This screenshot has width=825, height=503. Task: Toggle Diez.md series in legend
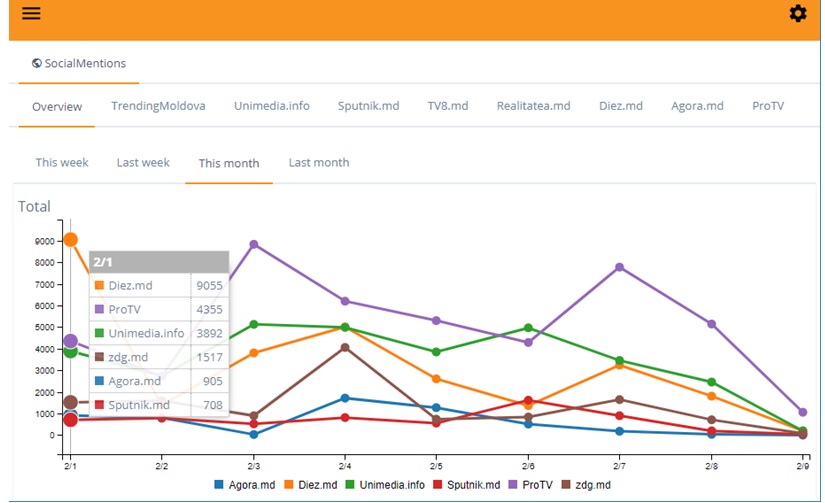pos(311,485)
